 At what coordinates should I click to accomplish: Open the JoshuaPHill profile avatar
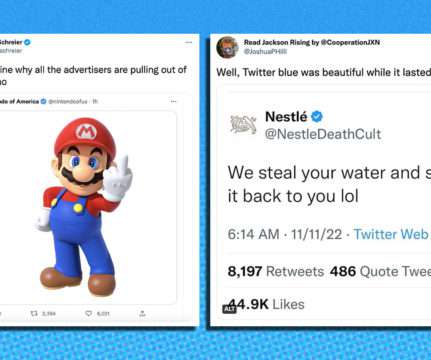pos(227,47)
